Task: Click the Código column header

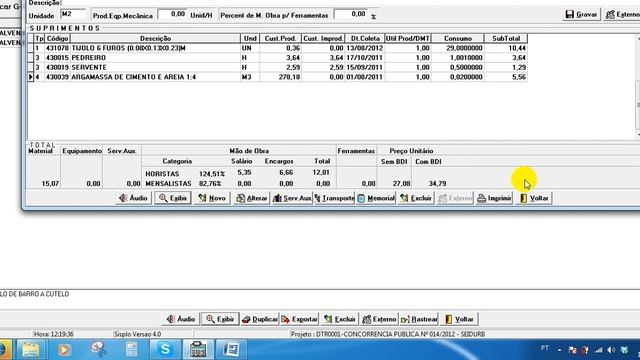Action: pos(58,38)
